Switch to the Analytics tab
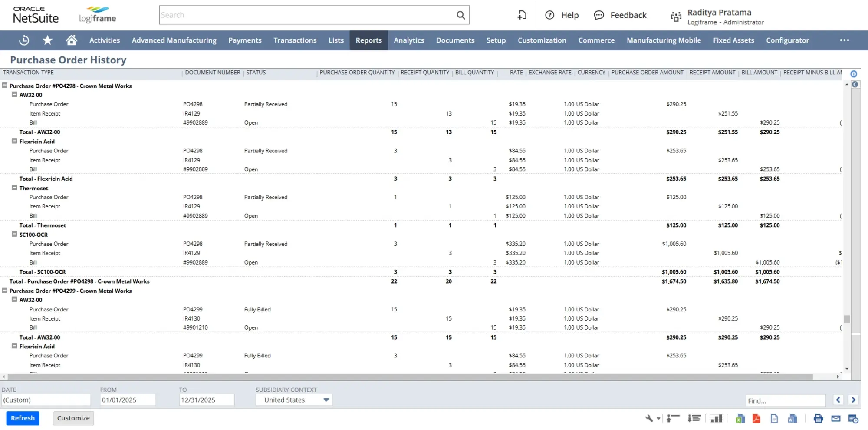This screenshot has height=430, width=868. tap(408, 40)
